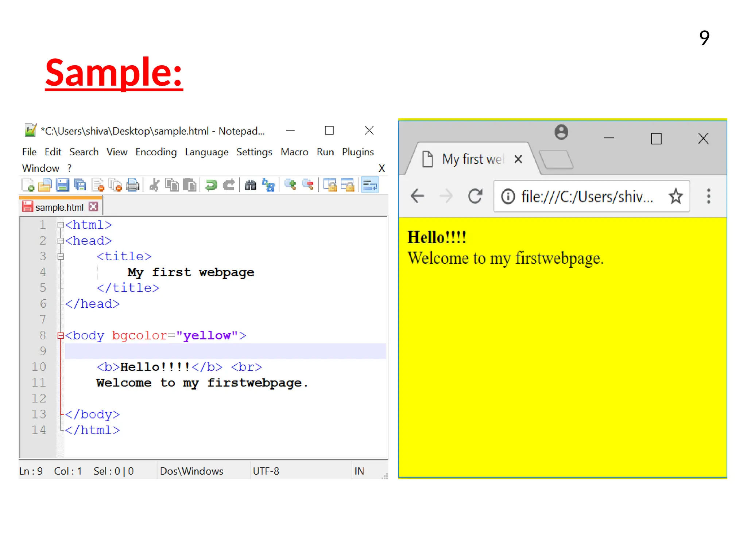The width and height of the screenshot is (747, 560).
Task: Click the Undo green arrow icon
Action: click(x=211, y=185)
